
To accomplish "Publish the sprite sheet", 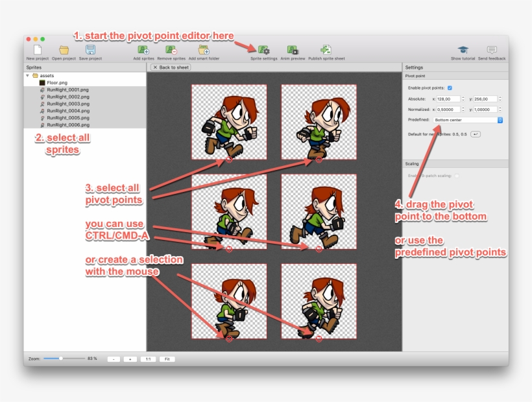I will click(x=325, y=49).
